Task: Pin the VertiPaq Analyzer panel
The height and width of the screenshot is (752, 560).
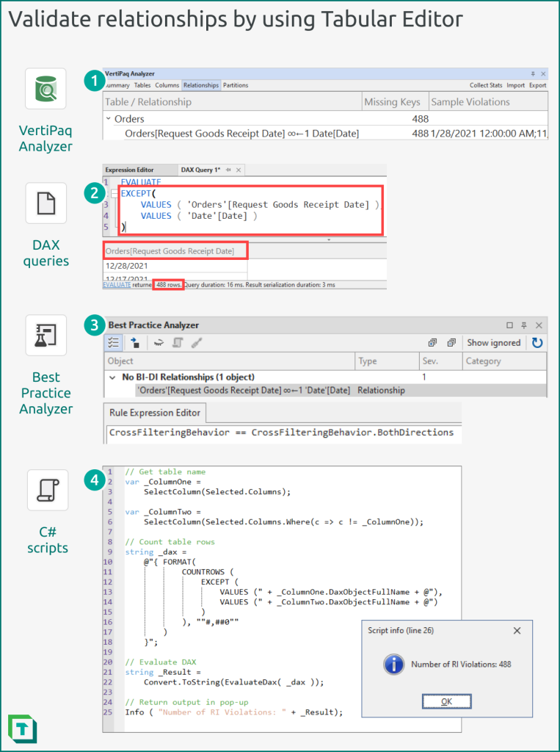Action: point(533,74)
